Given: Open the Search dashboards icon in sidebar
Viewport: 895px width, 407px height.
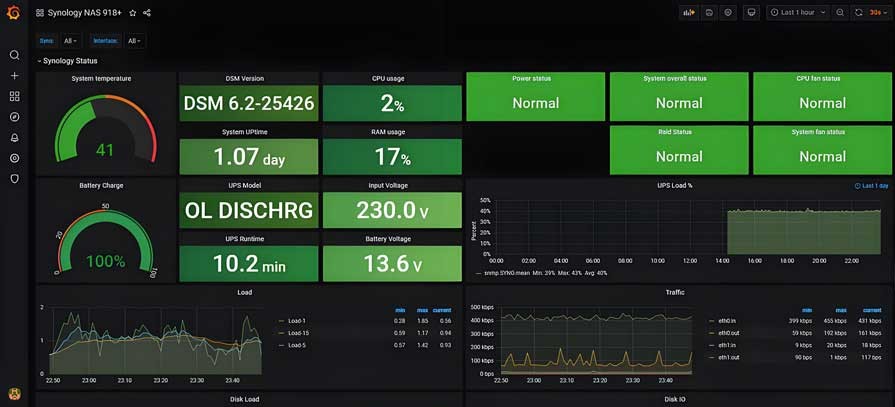Looking at the screenshot, I should click(x=14, y=55).
